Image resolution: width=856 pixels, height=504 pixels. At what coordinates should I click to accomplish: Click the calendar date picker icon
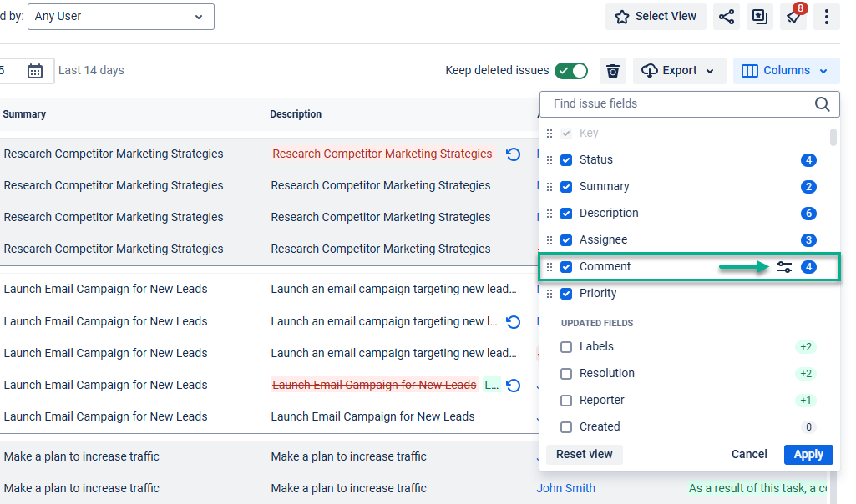[35, 71]
